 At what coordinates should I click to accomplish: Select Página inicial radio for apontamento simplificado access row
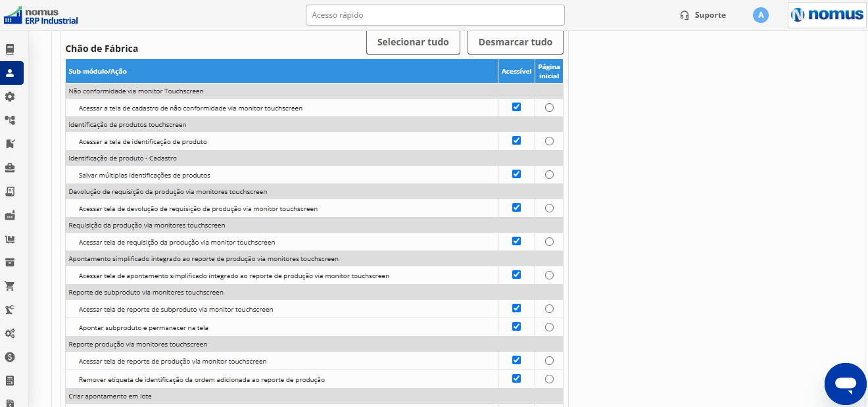549,275
